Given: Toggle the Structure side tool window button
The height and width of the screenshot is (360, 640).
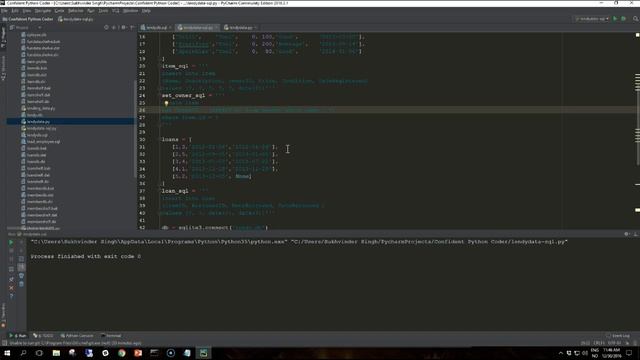Looking at the screenshot, I should click(3, 68).
